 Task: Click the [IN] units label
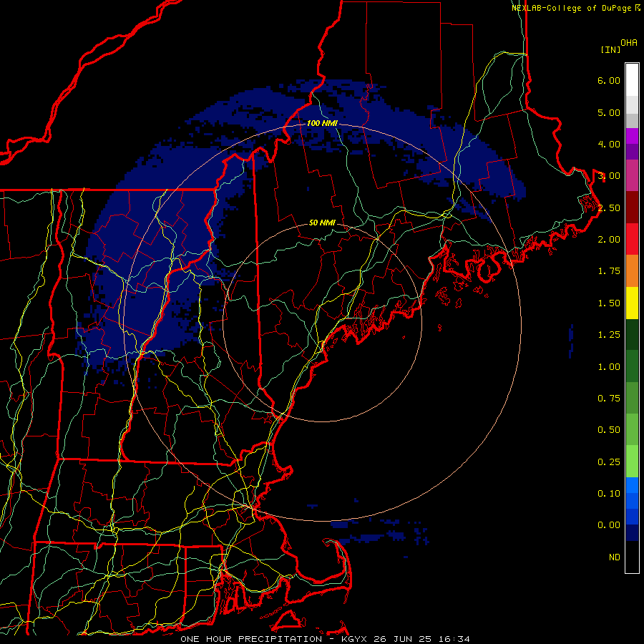click(611, 49)
